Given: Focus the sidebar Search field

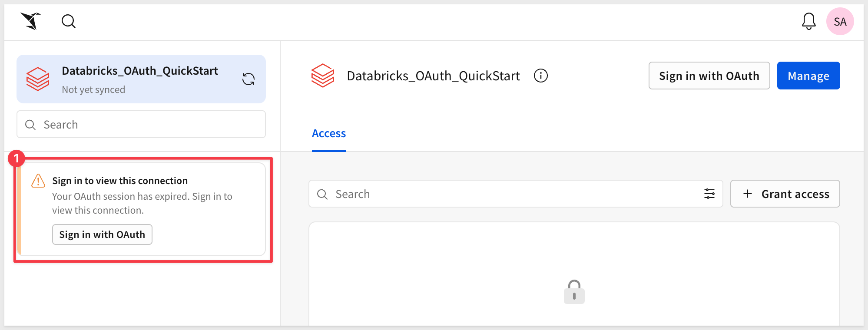Looking at the screenshot, I should click(x=148, y=125).
